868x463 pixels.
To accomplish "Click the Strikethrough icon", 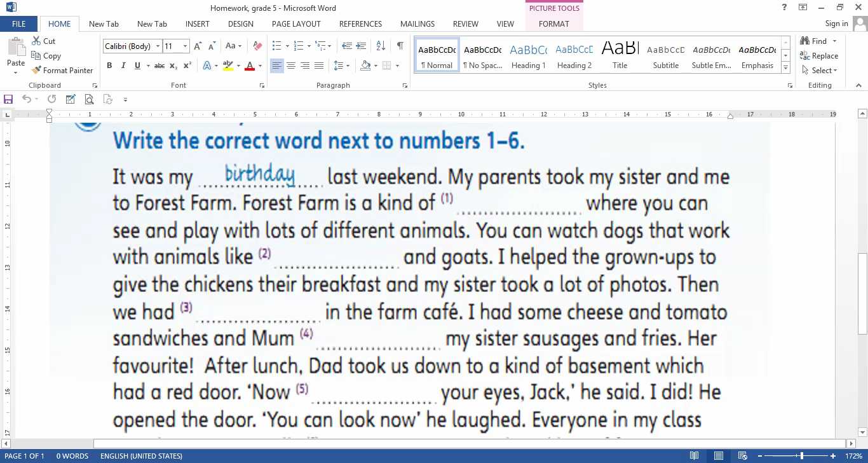I will coord(159,66).
